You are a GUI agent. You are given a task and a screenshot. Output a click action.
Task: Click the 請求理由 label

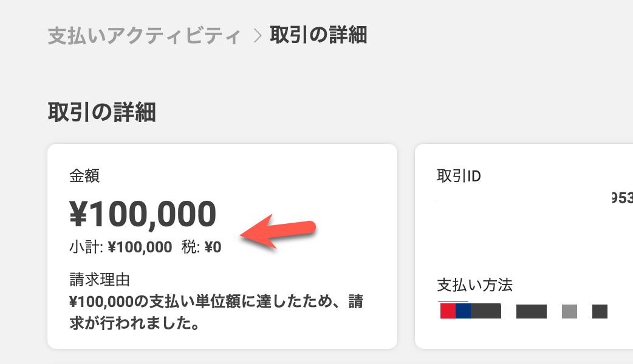(x=100, y=280)
